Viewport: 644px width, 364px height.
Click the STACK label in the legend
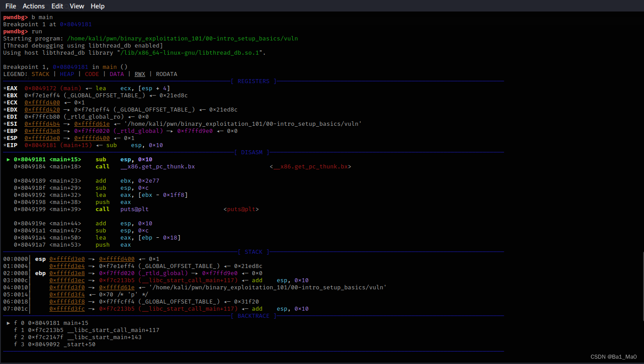pos(40,74)
